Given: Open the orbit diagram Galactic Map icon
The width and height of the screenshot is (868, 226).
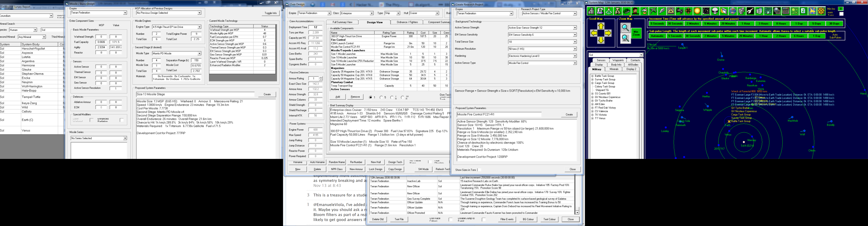Looking at the screenshot, I should 706,11.
